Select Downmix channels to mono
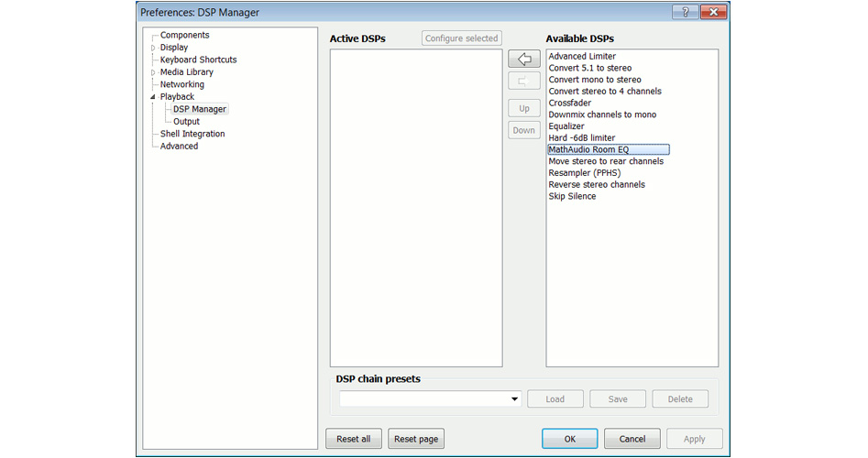The image size is (868, 458). pyautogui.click(x=602, y=114)
